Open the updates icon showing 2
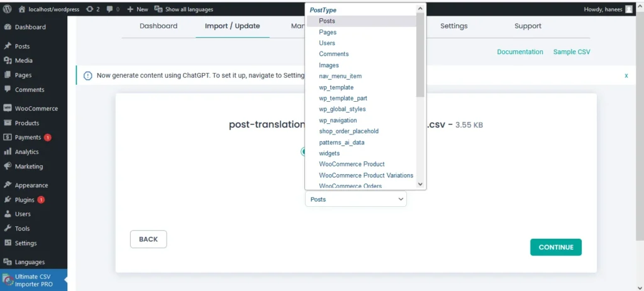 (89, 9)
